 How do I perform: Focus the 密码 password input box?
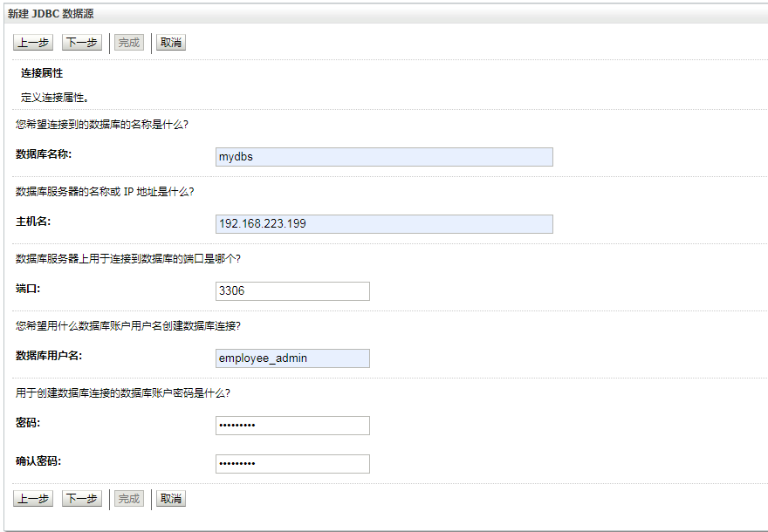(292, 426)
